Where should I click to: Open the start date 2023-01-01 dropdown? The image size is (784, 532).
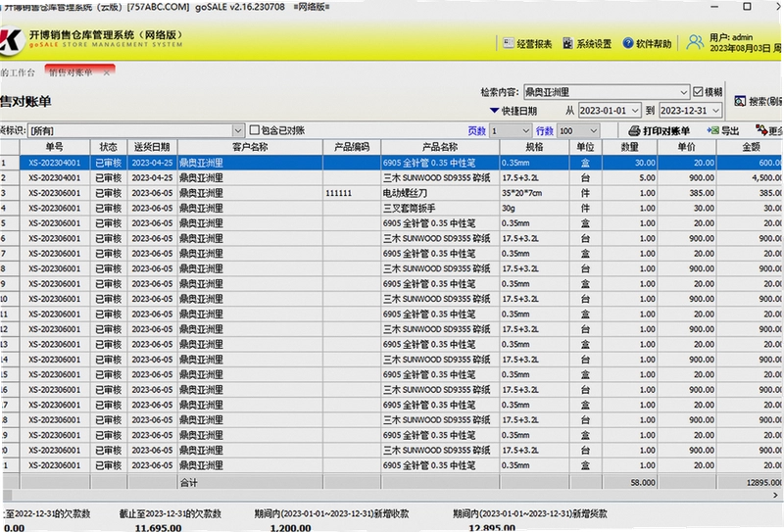[635, 111]
